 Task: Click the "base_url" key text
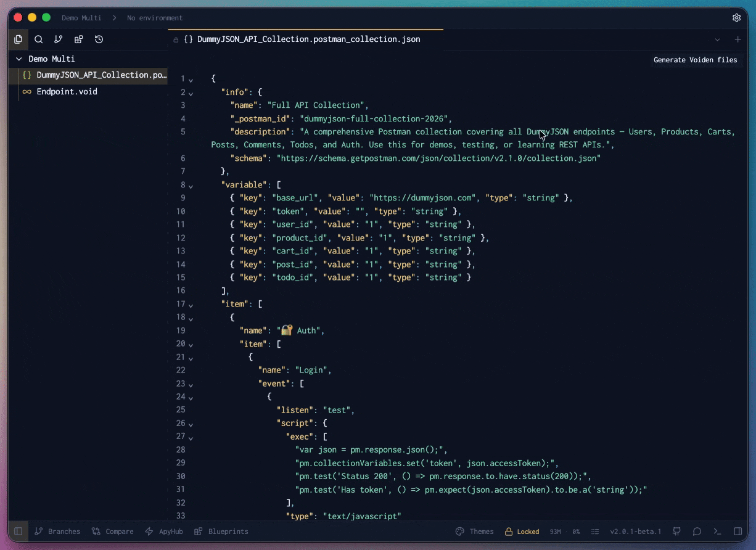click(x=297, y=198)
